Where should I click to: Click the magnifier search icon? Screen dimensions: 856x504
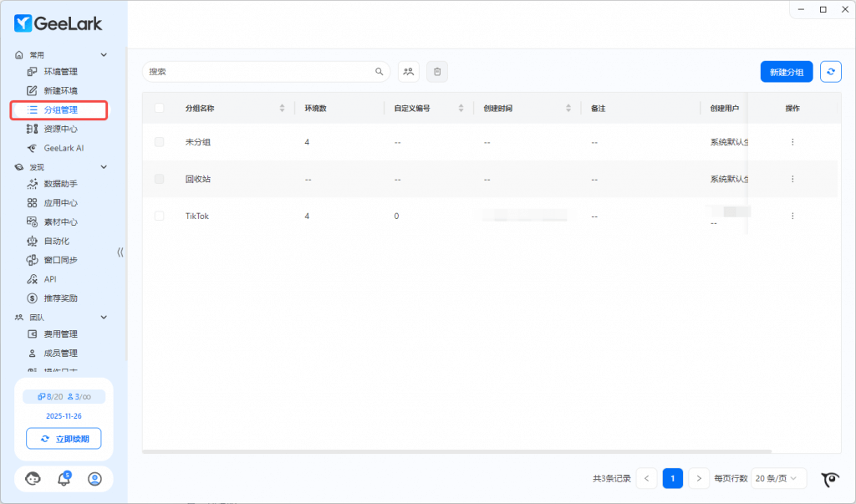tap(380, 72)
